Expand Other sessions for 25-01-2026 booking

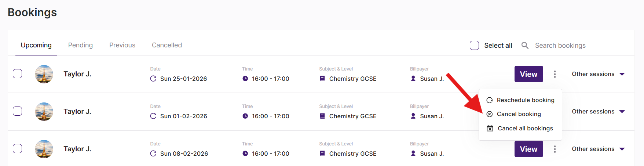coord(598,74)
